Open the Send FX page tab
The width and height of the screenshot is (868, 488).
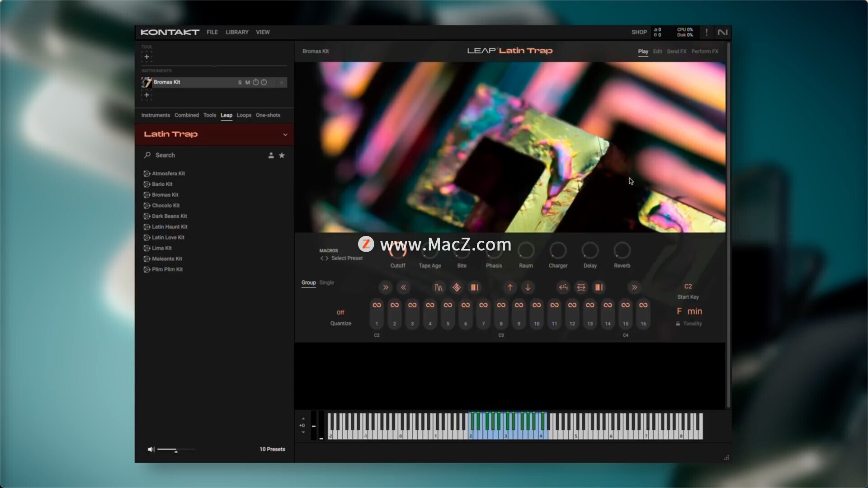point(676,52)
